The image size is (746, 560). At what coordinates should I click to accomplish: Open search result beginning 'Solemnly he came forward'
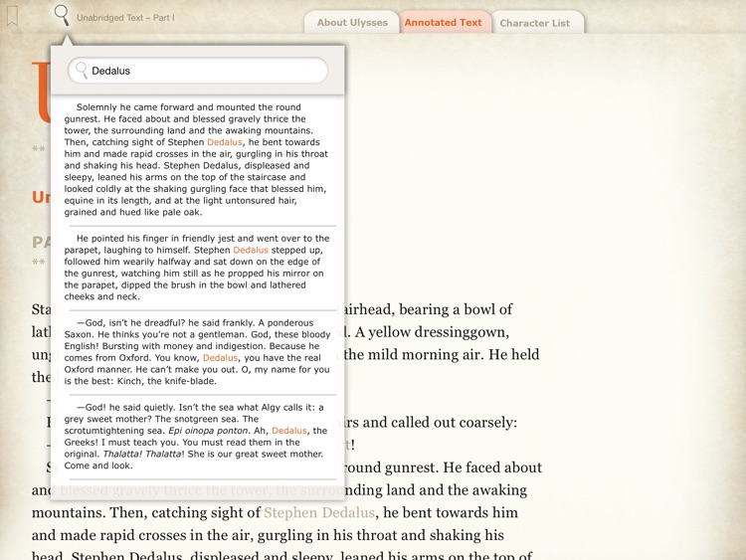click(197, 159)
